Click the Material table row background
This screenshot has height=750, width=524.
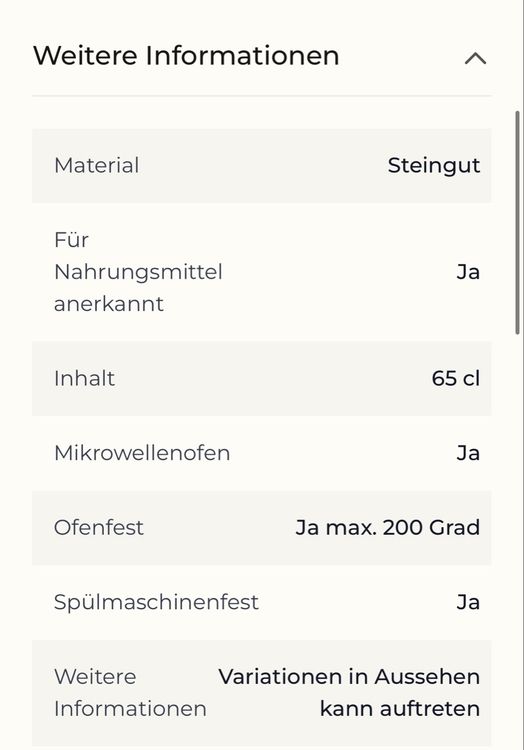[x=262, y=165]
